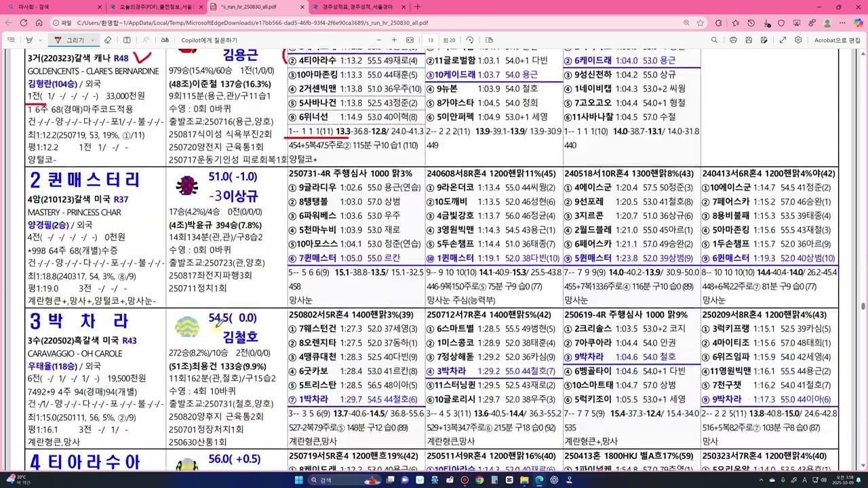This screenshot has height=488, width=868.
Task: Search within the PDF document
Action: coord(714,40)
